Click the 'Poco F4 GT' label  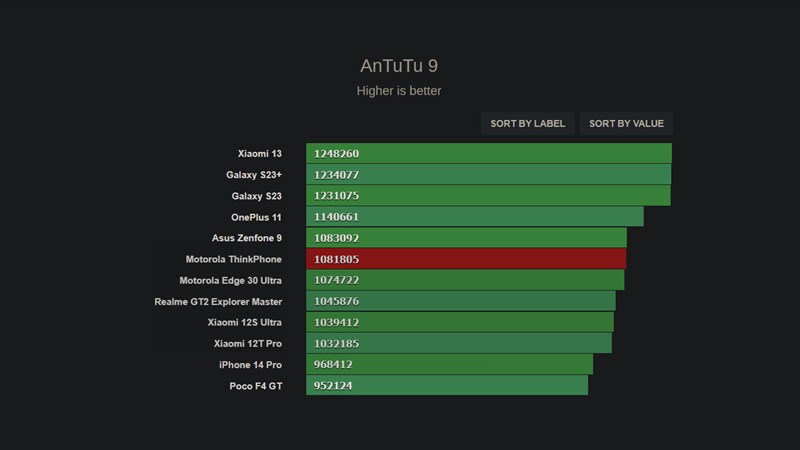coord(256,386)
